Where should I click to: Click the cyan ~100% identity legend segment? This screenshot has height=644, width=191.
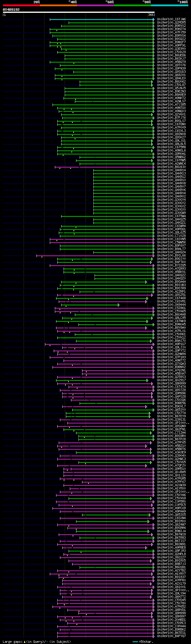(x=170, y=5)
